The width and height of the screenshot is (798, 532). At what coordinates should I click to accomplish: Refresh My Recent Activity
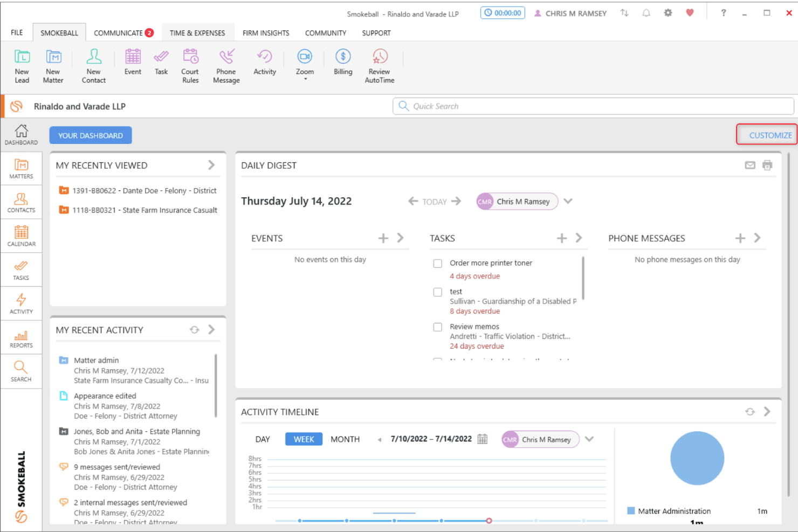pyautogui.click(x=195, y=330)
